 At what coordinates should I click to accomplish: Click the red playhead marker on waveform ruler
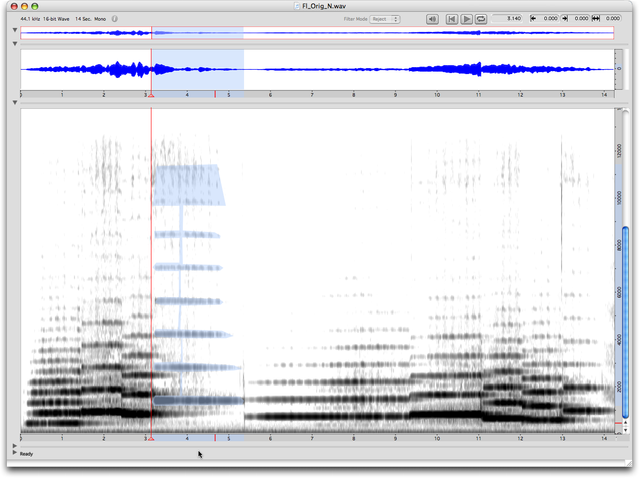click(x=151, y=94)
